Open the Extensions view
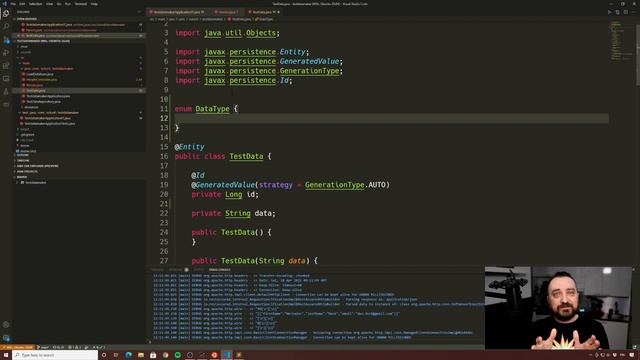The image size is (640, 360). (6, 66)
